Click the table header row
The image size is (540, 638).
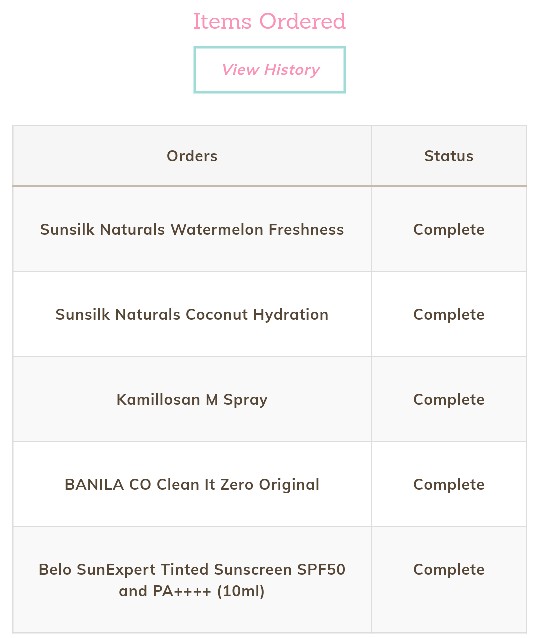[x=269, y=156]
